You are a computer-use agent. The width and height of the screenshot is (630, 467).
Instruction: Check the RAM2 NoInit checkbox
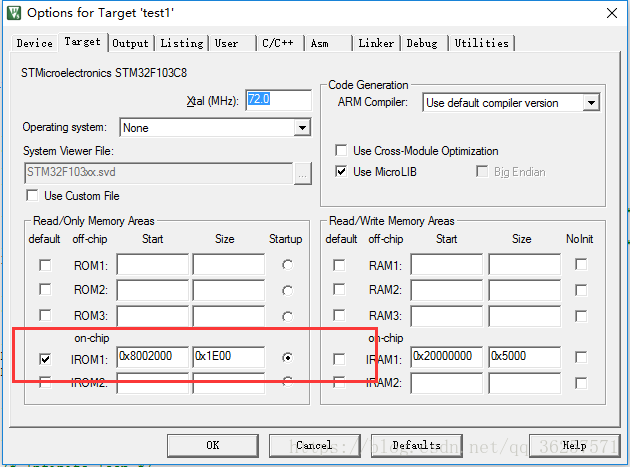581,290
